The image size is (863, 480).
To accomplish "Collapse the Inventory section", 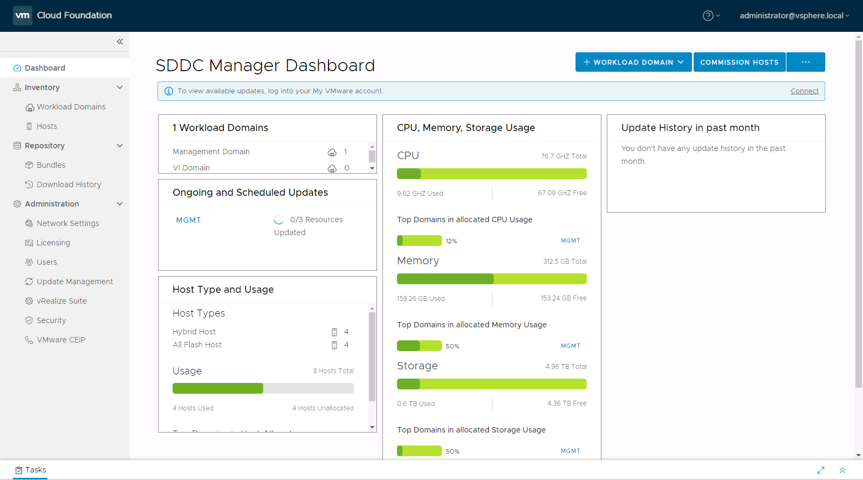I will [120, 88].
